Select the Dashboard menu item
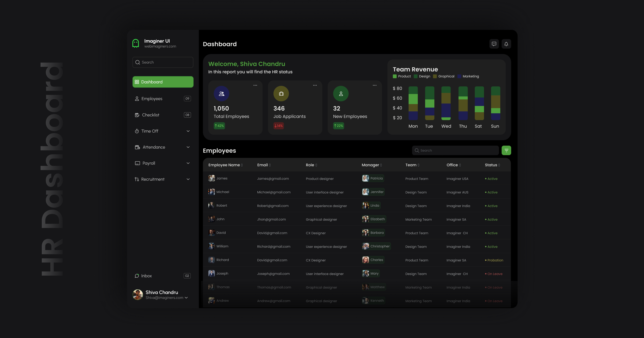 point(163,82)
